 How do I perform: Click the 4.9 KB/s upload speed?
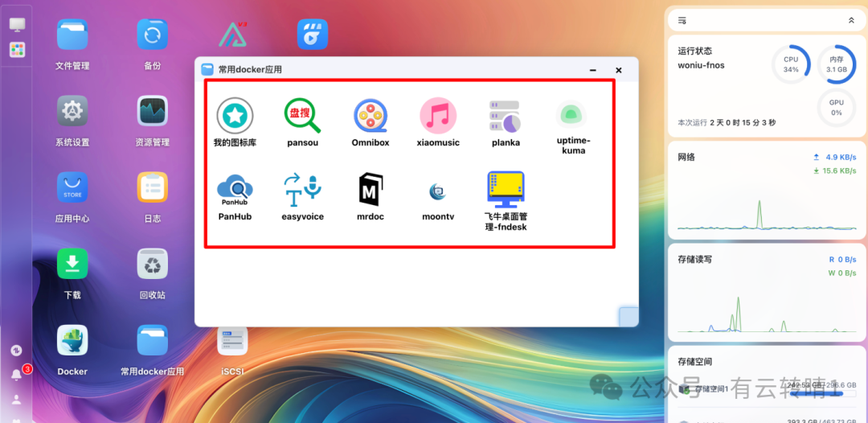(841, 158)
